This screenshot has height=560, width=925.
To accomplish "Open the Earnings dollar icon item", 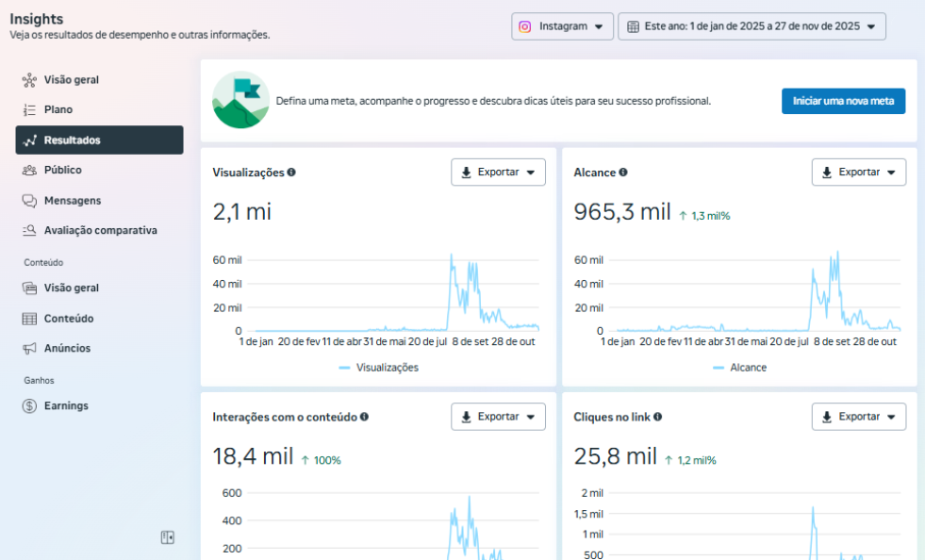I will (x=29, y=405).
